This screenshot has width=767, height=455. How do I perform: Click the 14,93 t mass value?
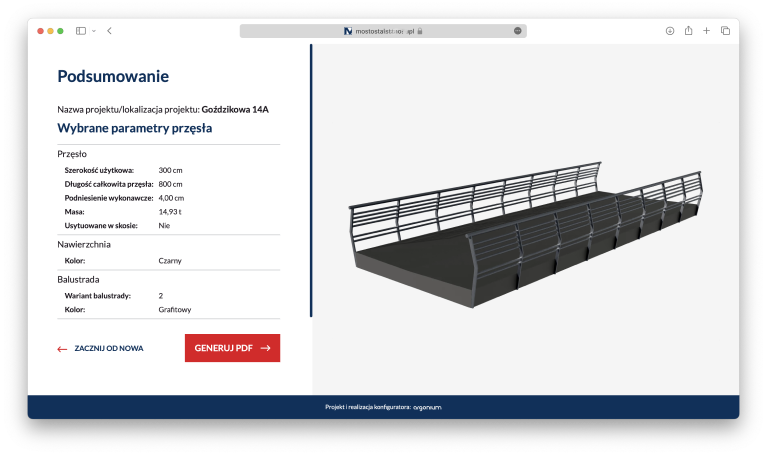[170, 212]
